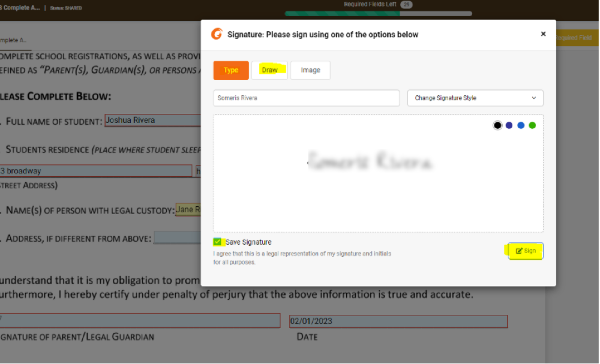The height and width of the screenshot is (364, 600).
Task: Select the blue signature color
Action: click(x=521, y=125)
